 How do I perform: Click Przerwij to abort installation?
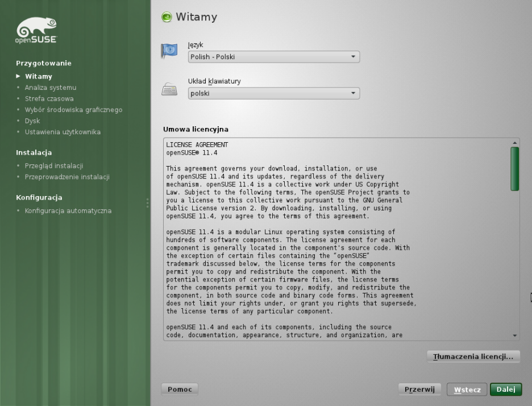tap(419, 390)
